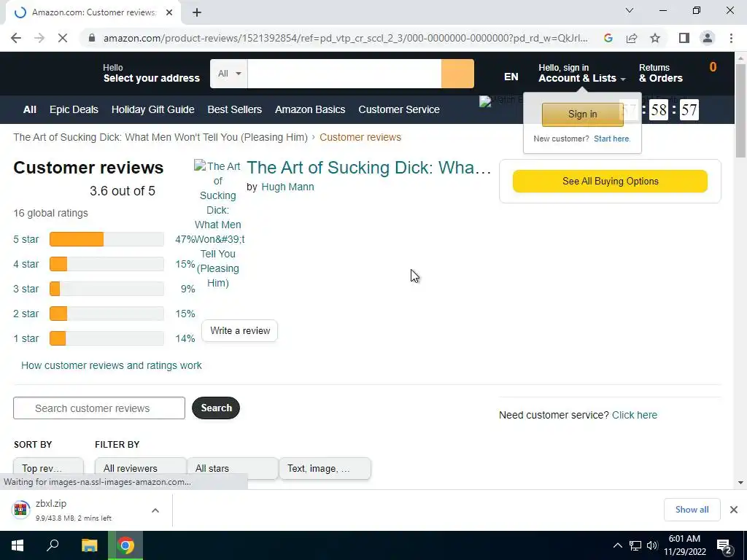Open search category All dropdown
Screen dimensions: 747x560
229,74
